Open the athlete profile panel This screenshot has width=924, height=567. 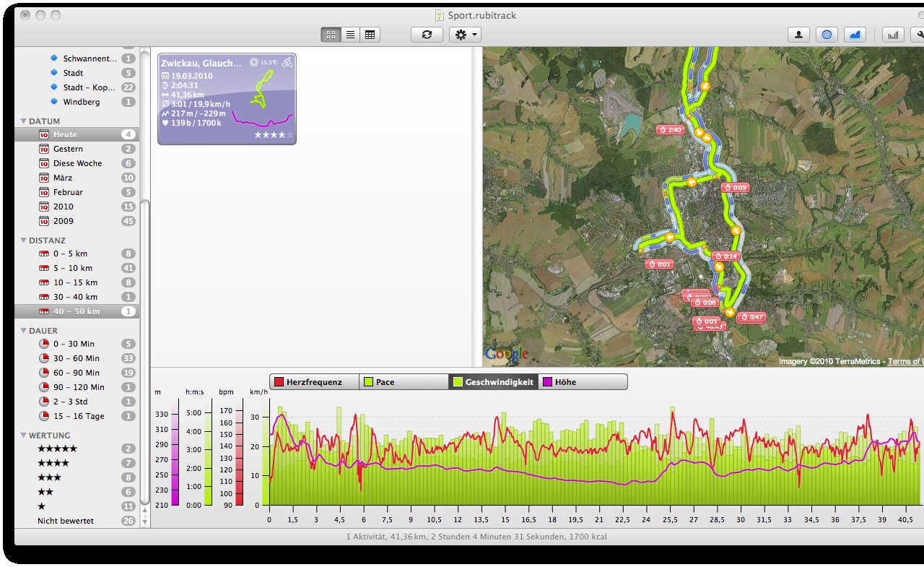pos(798,35)
